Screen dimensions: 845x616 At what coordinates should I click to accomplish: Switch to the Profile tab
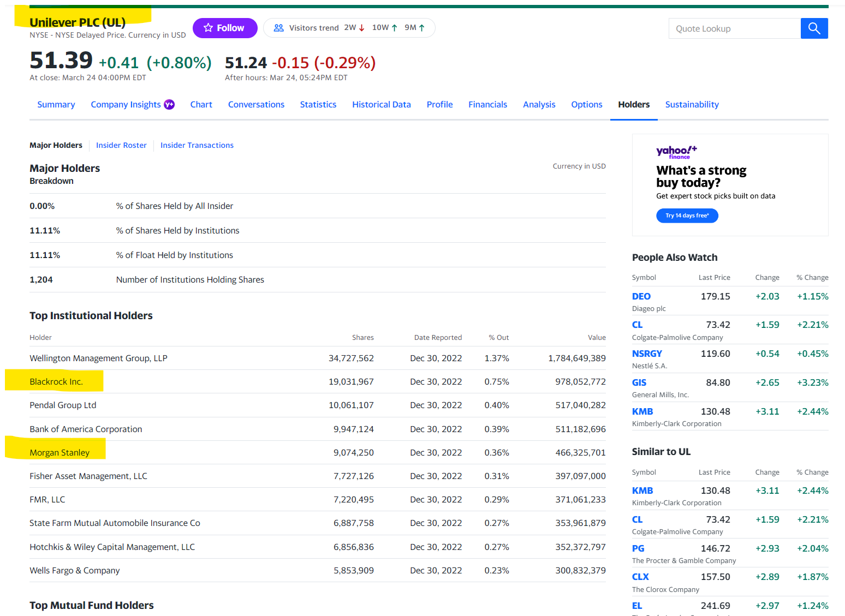coord(439,104)
